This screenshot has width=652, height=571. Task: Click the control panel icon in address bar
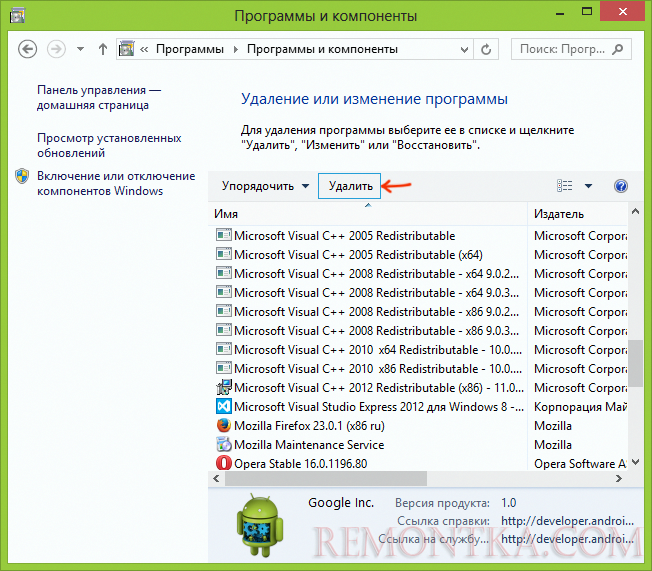point(126,49)
